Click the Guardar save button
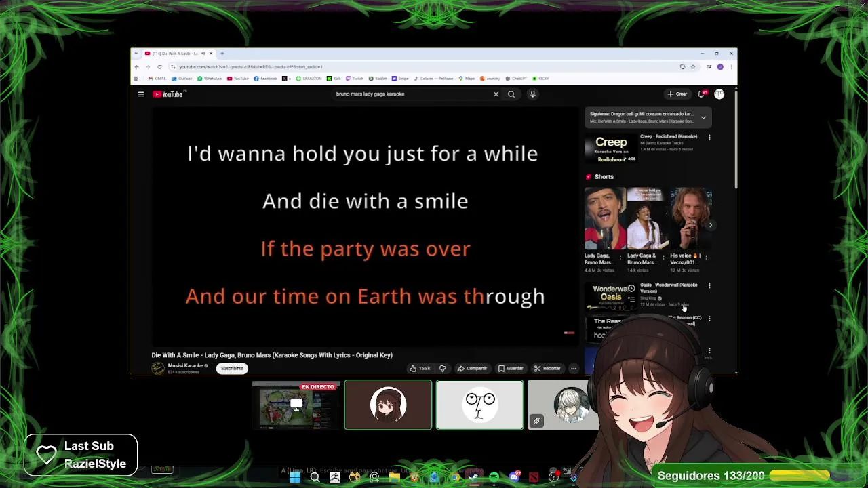 [x=511, y=369]
